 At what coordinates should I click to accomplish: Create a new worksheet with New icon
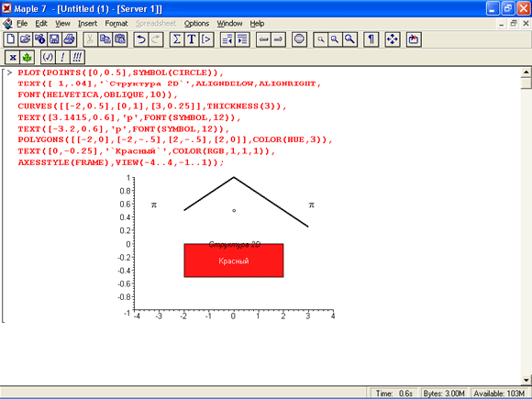(x=11, y=39)
